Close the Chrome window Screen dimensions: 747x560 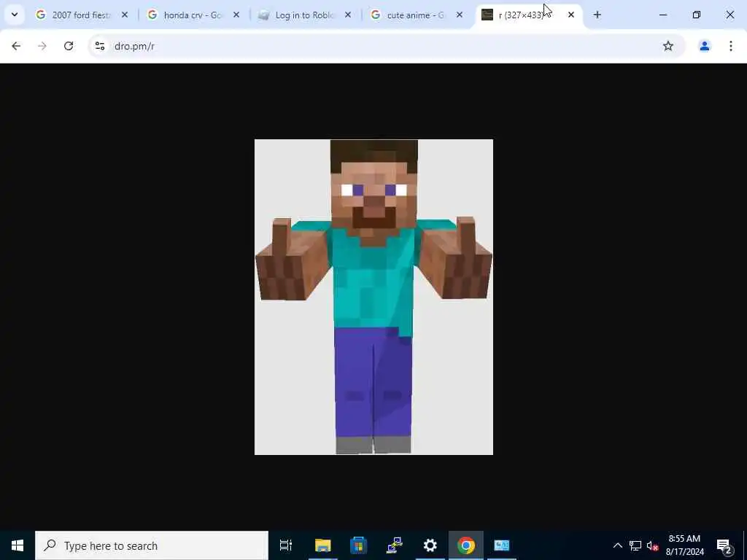click(729, 15)
